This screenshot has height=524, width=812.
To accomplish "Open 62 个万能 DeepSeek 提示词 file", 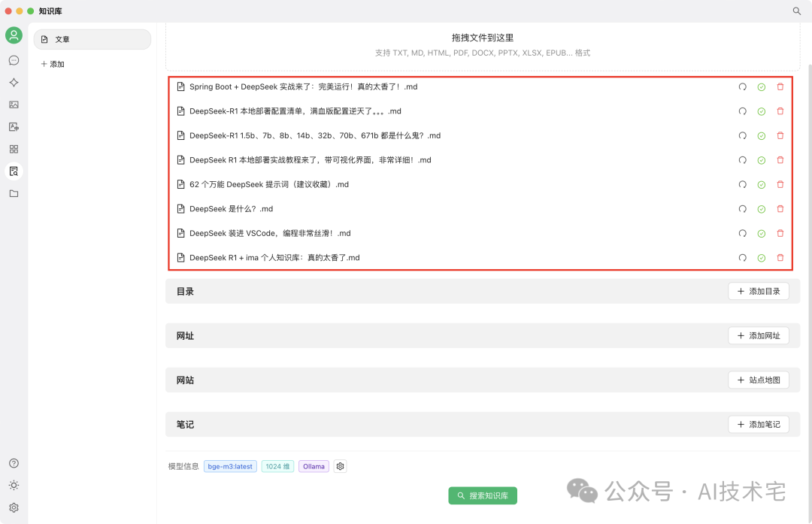I will coord(268,184).
